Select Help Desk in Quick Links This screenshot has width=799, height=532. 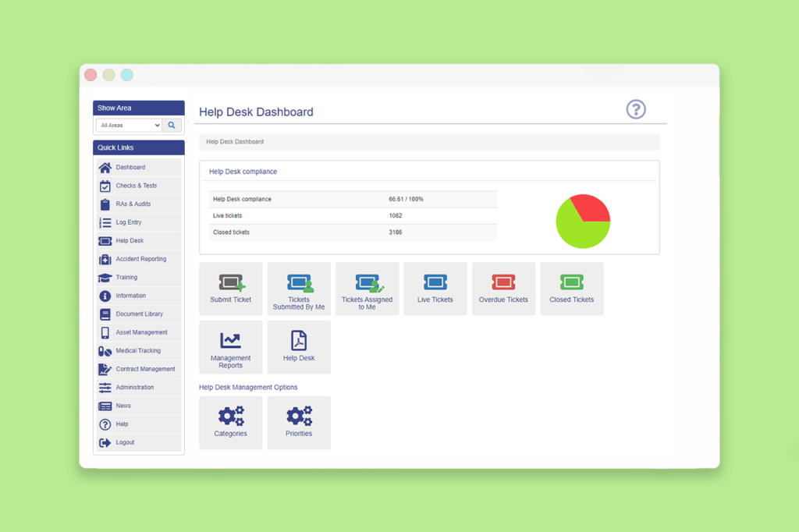(130, 240)
